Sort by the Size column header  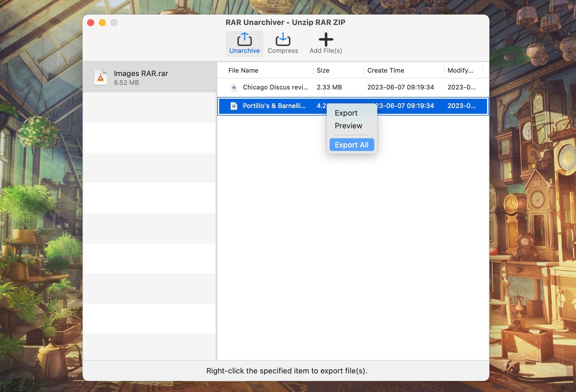(323, 70)
